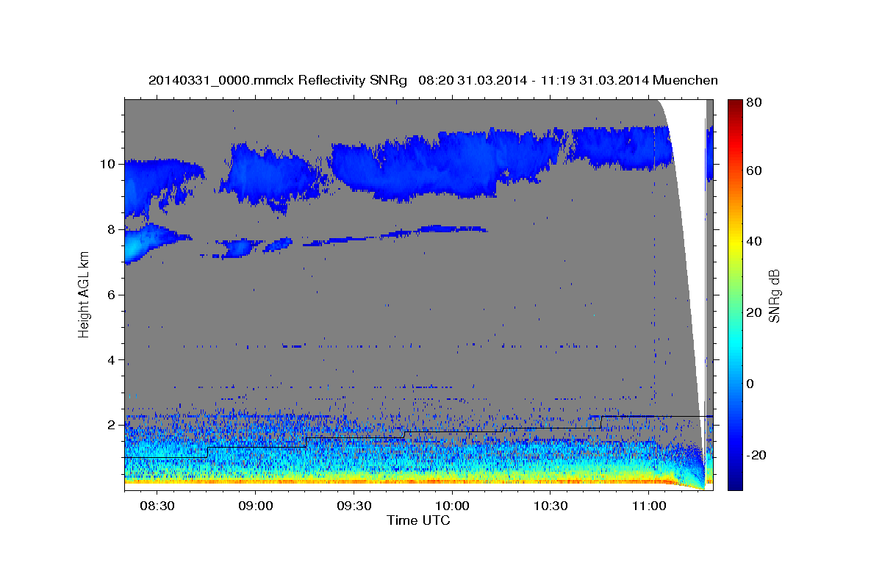Click the colorbar value 0

coord(751,384)
